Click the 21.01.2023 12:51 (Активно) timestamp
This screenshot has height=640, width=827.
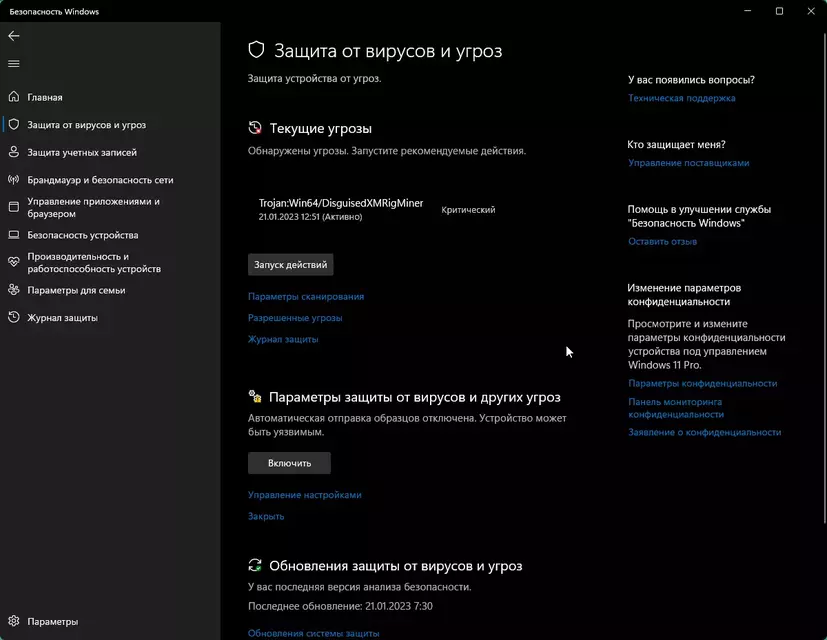[310, 217]
